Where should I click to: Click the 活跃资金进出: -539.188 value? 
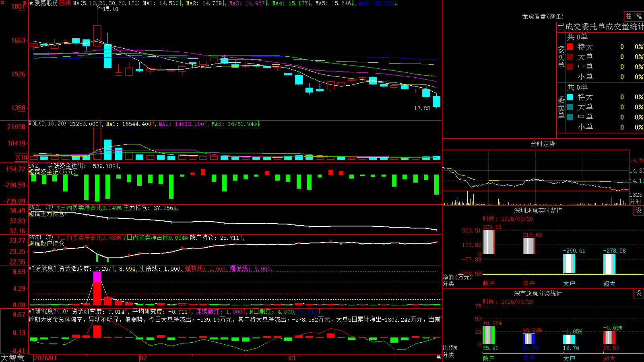[x=82, y=166]
